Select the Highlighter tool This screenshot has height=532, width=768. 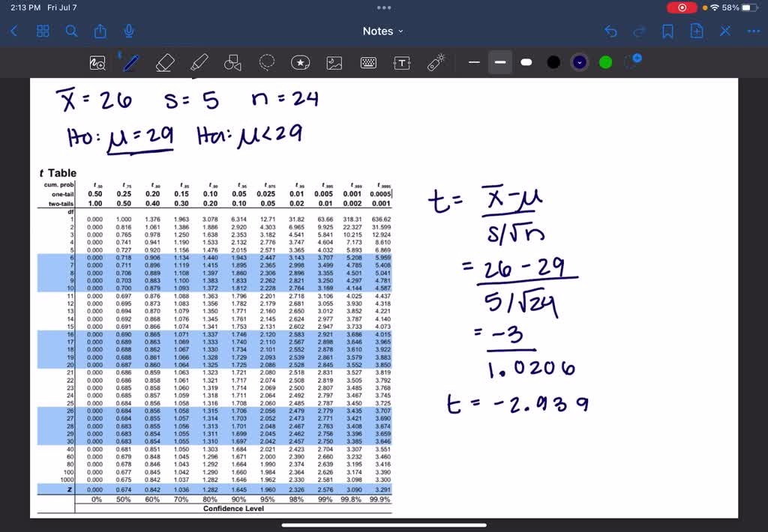click(199, 63)
